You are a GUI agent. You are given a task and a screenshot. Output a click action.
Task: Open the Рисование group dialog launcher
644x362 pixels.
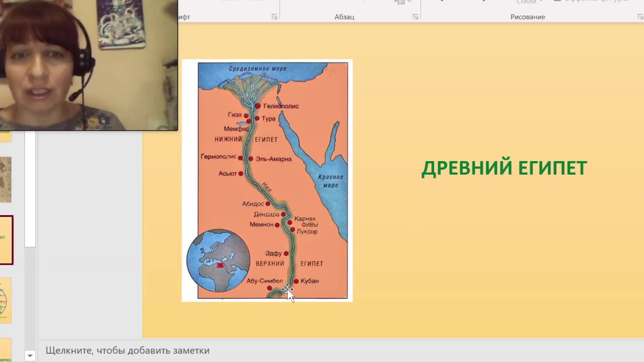640,17
